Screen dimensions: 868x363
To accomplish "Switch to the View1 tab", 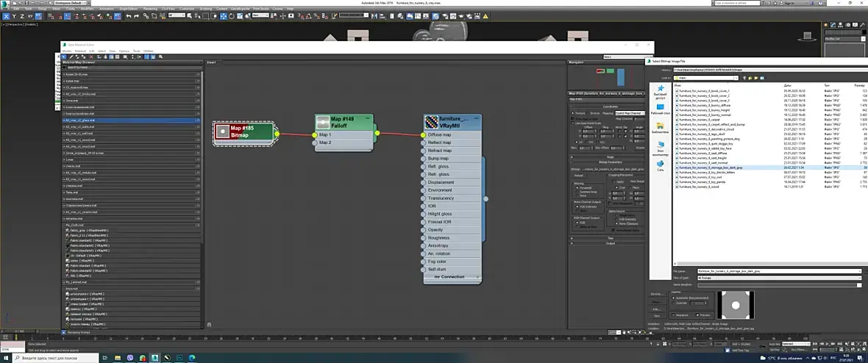I will [212, 62].
